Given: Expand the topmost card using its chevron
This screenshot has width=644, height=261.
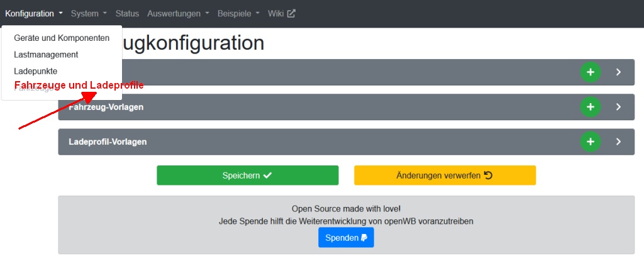Looking at the screenshot, I should (618, 72).
